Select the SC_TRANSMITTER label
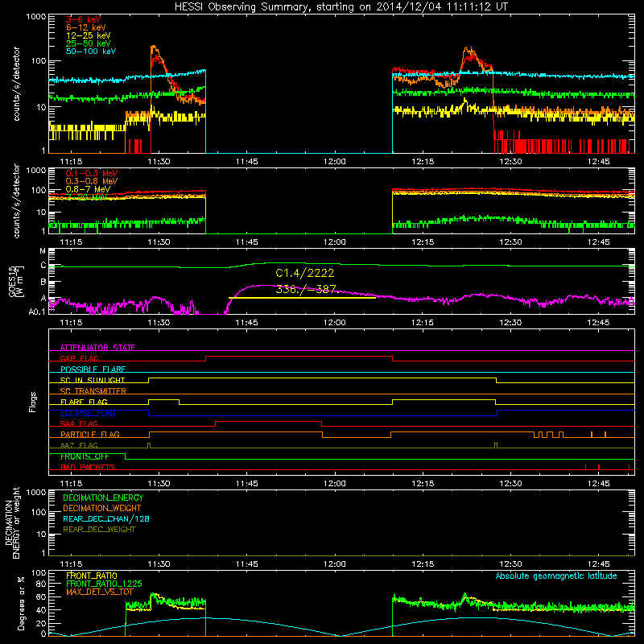The height and width of the screenshot is (644, 644). click(93, 390)
